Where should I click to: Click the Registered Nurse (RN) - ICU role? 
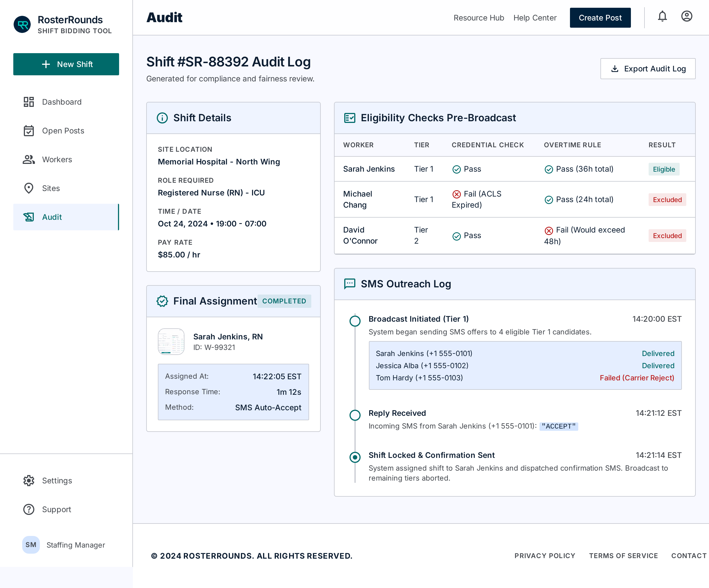click(x=211, y=193)
